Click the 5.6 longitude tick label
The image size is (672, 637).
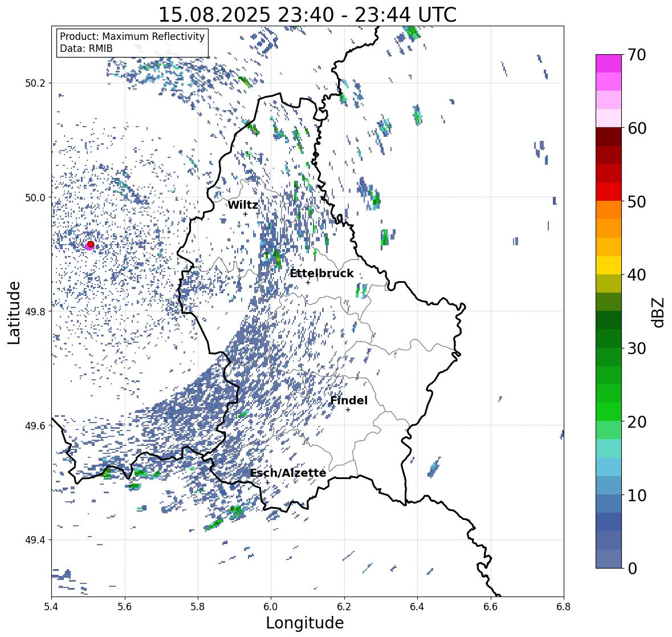(x=125, y=607)
